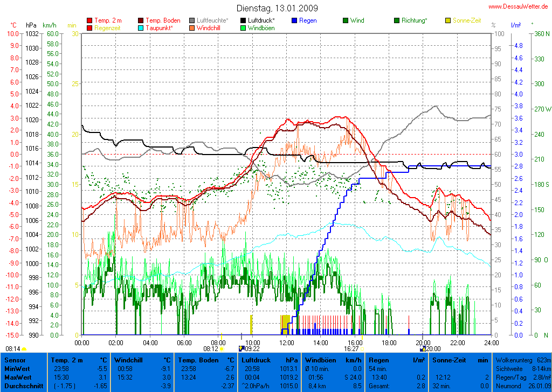Open the www.DessauWetter.de link

click(x=519, y=6)
